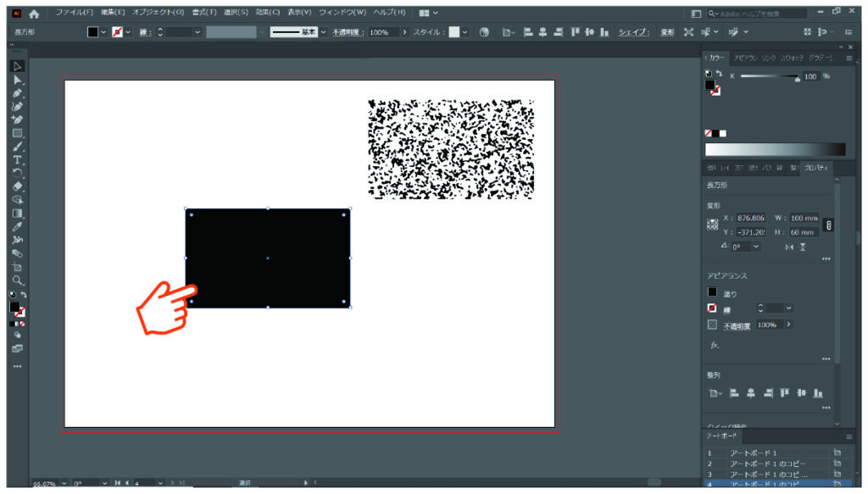
Task: Open the brush definition 基本 dropdown
Action: [x=323, y=32]
